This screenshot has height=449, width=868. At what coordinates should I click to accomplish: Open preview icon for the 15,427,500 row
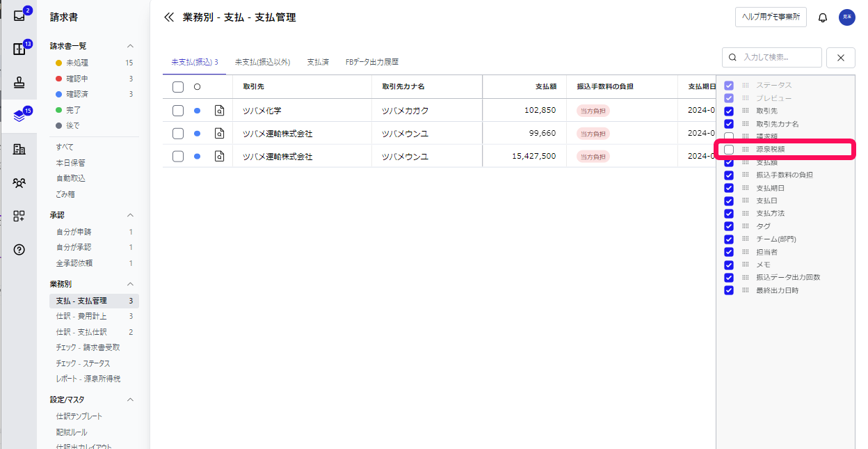click(x=219, y=156)
